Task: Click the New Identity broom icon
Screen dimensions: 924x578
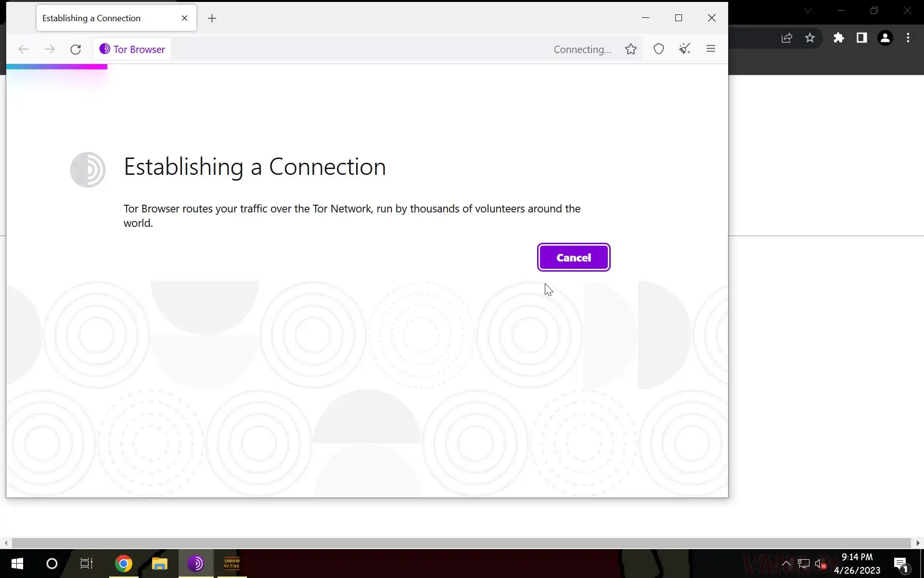Action: tap(684, 49)
